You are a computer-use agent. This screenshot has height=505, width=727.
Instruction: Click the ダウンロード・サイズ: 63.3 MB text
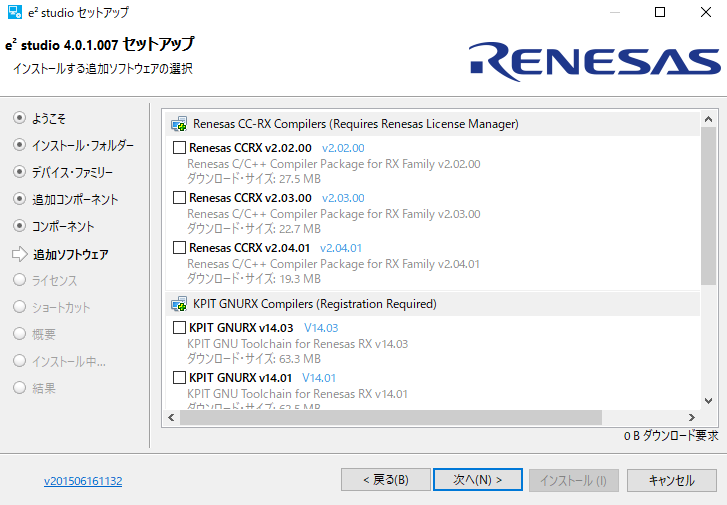pyautogui.click(x=254, y=359)
